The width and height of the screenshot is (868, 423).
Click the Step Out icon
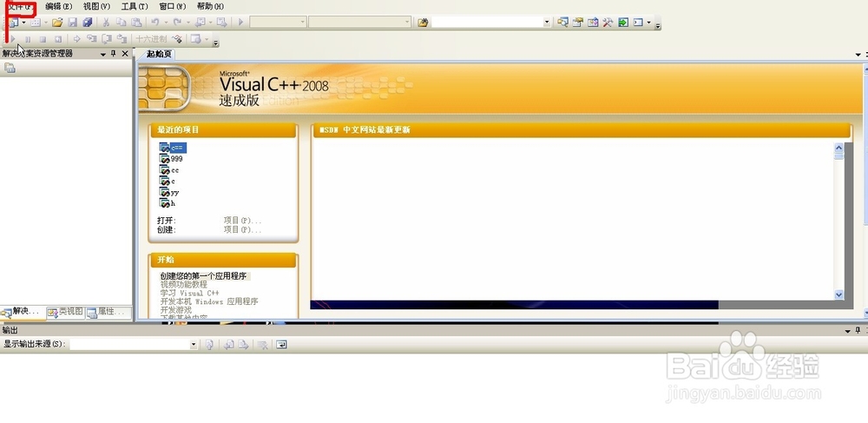click(x=122, y=39)
